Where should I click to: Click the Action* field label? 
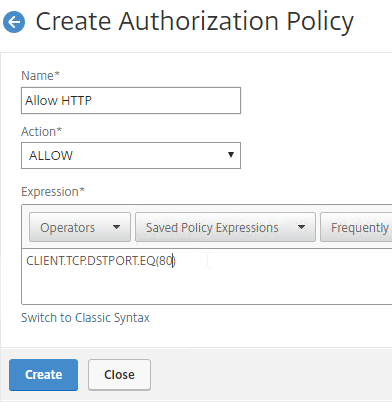coord(41,132)
